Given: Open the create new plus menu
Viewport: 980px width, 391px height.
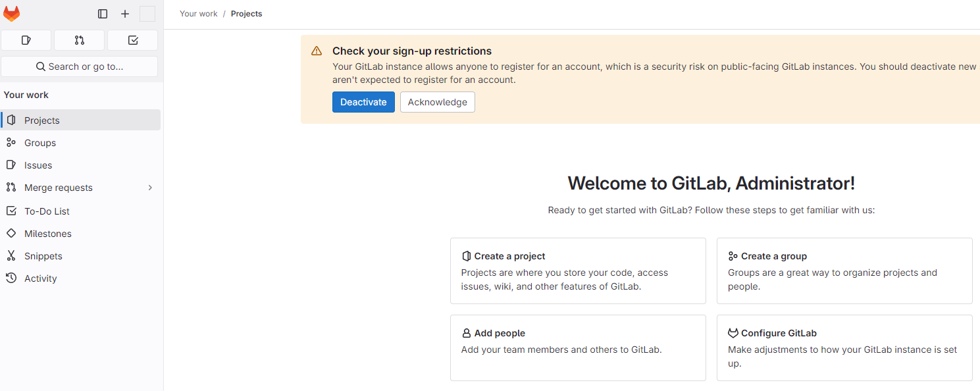Looking at the screenshot, I should point(125,14).
